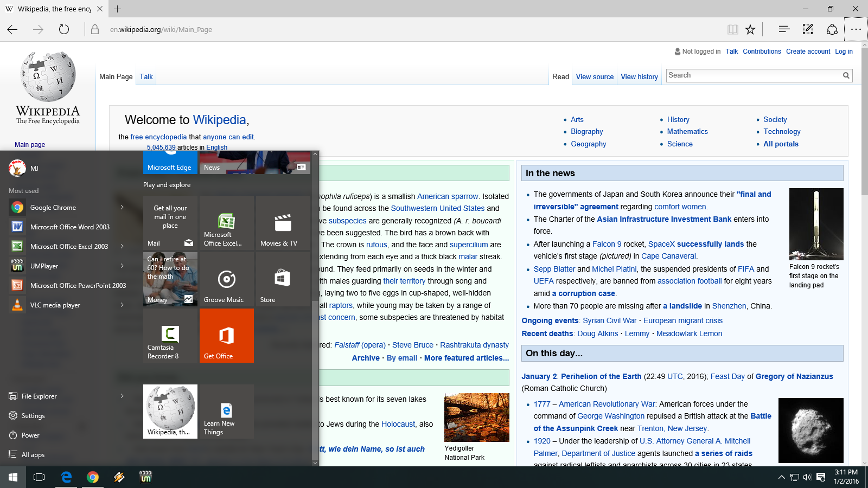Open the All portals link

tap(780, 144)
